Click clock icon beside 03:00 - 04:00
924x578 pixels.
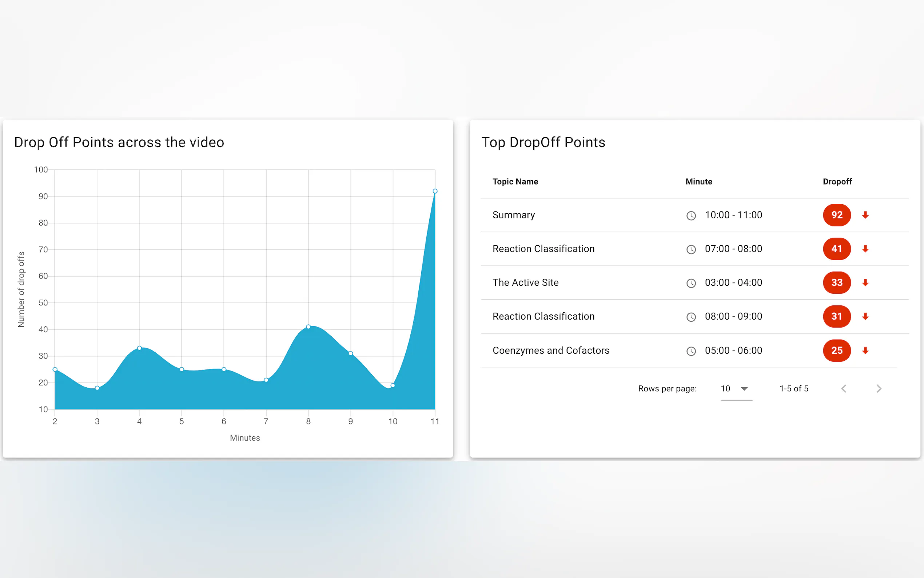coord(690,283)
